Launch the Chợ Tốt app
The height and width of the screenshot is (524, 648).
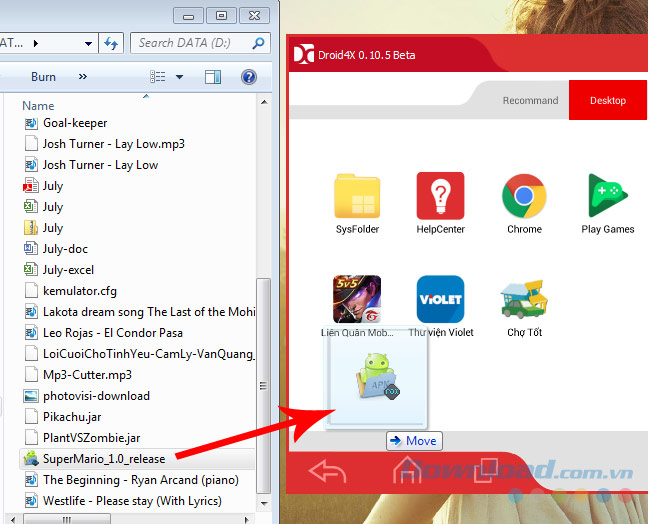pyautogui.click(x=523, y=300)
